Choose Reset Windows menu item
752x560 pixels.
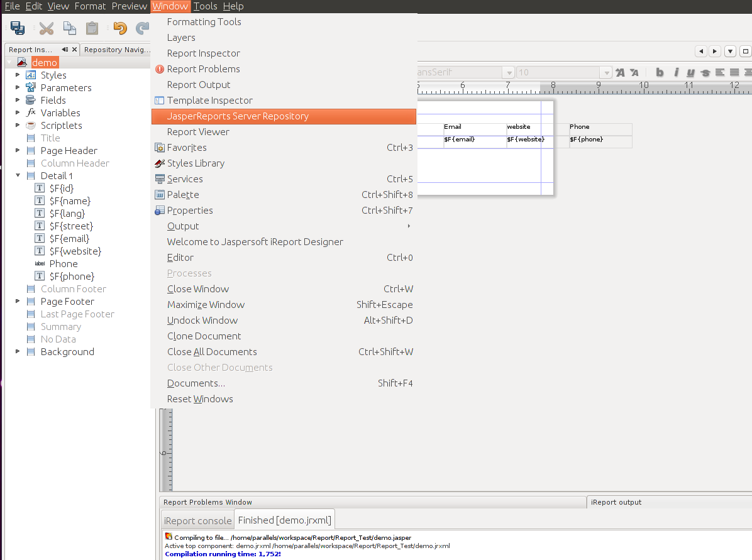284,399
